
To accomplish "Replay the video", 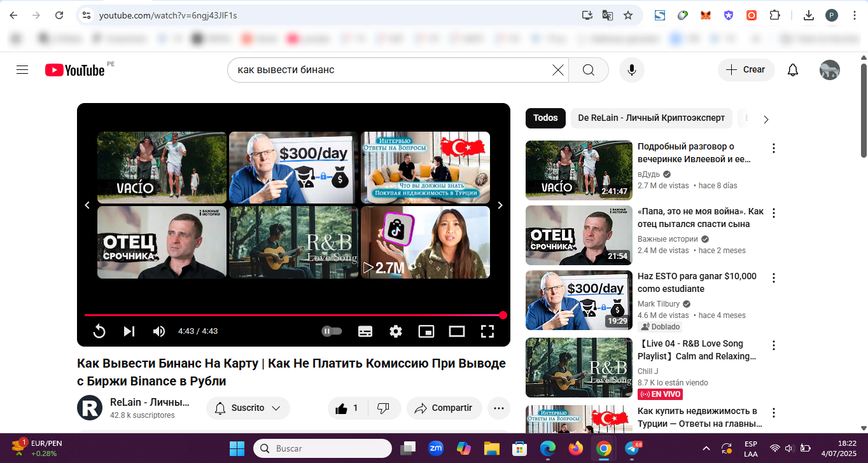I will point(99,331).
